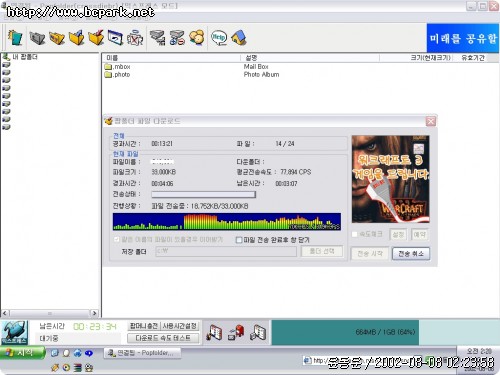Viewport: 500px width, 375px height.
Task: Click the 00:23:34 remaining time display
Action: tap(95, 327)
